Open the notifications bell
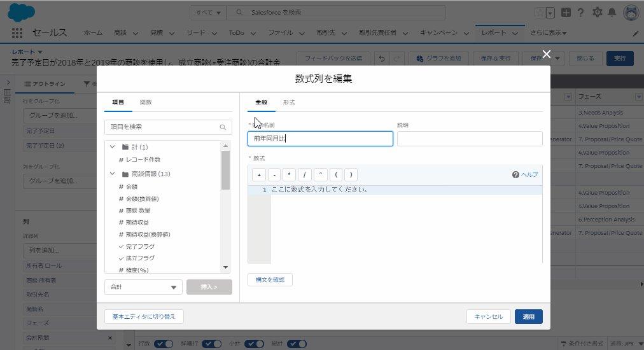 [x=612, y=12]
